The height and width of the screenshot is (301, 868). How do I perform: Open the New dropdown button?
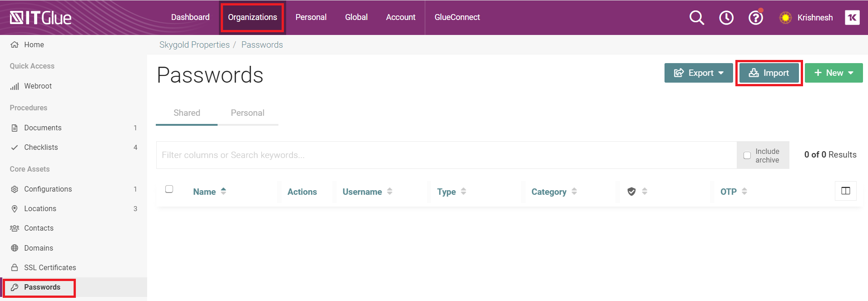click(834, 73)
